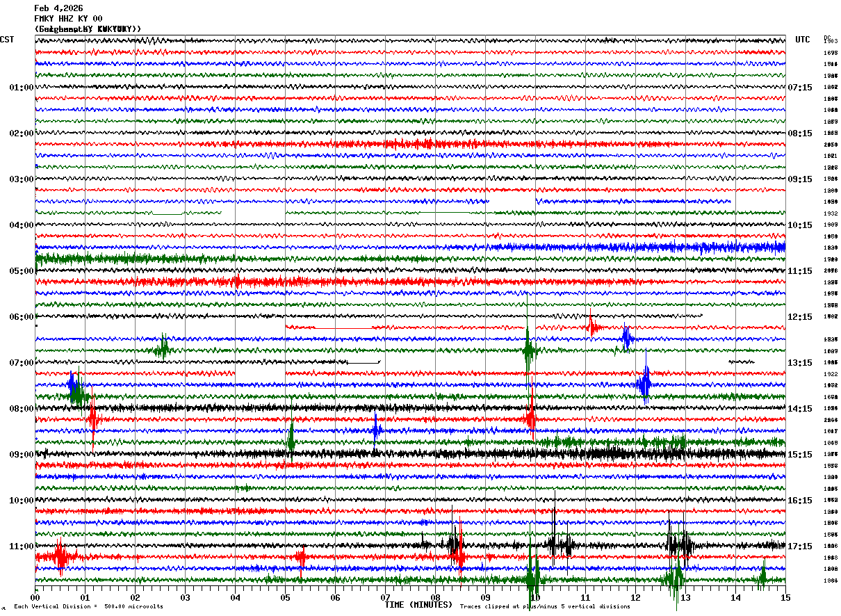This screenshot has height=616, width=841.
Task: Click the UTC time zone label
Action: [803, 40]
